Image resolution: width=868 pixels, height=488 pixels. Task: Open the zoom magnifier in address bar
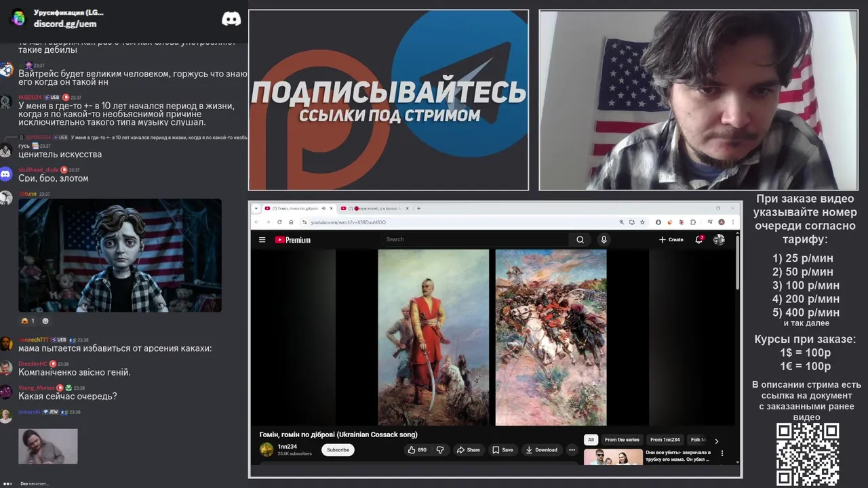click(x=622, y=222)
